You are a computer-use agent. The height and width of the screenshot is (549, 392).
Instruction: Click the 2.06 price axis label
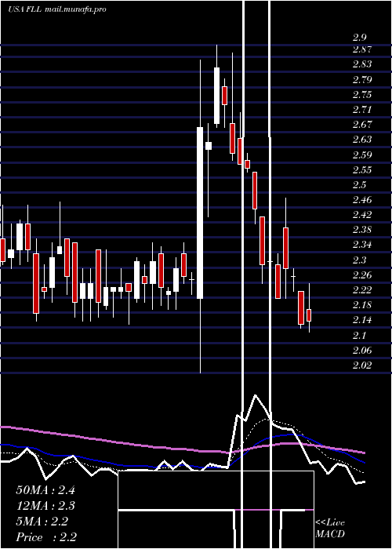(x=362, y=350)
